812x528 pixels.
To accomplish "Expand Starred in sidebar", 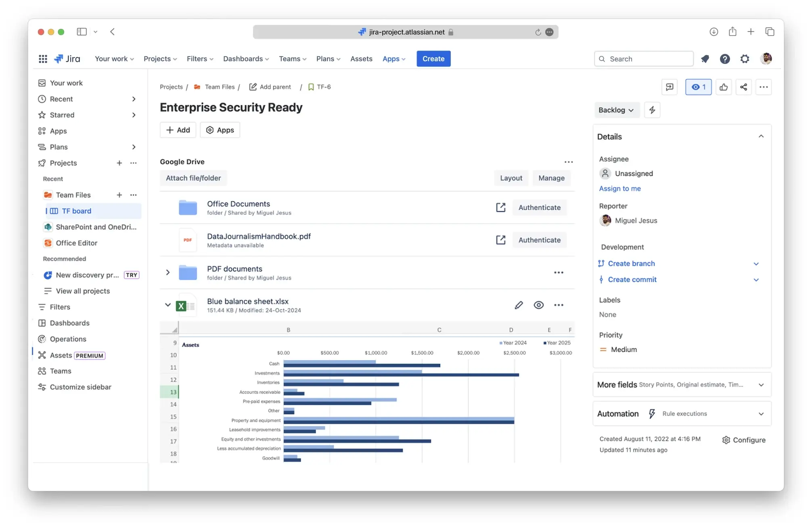I will coord(134,115).
